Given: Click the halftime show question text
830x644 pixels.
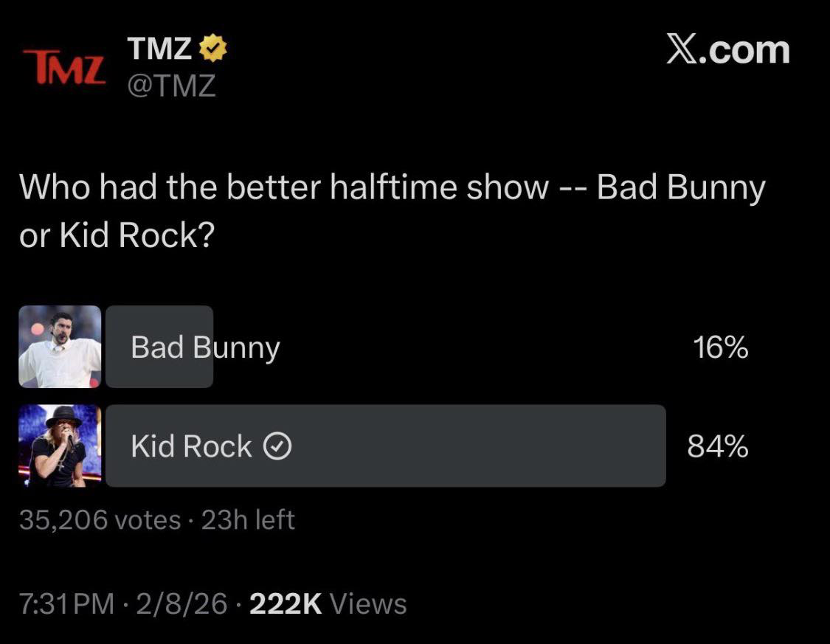Looking at the screenshot, I should click(x=391, y=211).
